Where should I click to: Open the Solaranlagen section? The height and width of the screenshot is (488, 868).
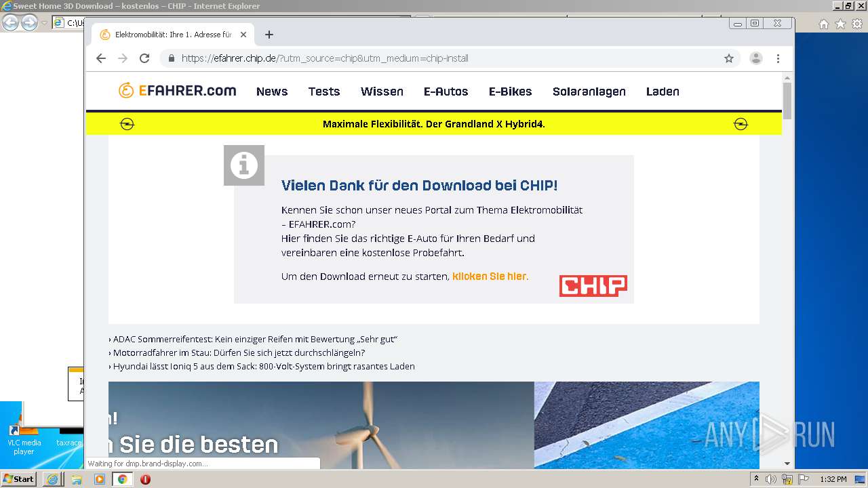[x=589, y=91]
